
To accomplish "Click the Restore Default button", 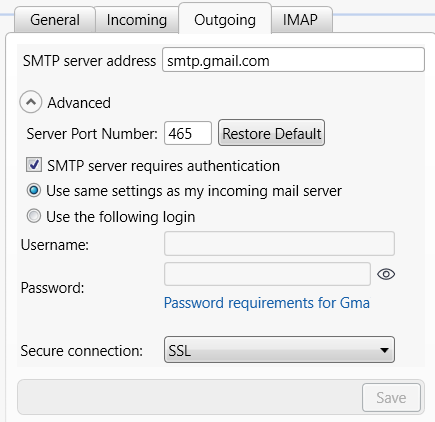I will pyautogui.click(x=271, y=133).
